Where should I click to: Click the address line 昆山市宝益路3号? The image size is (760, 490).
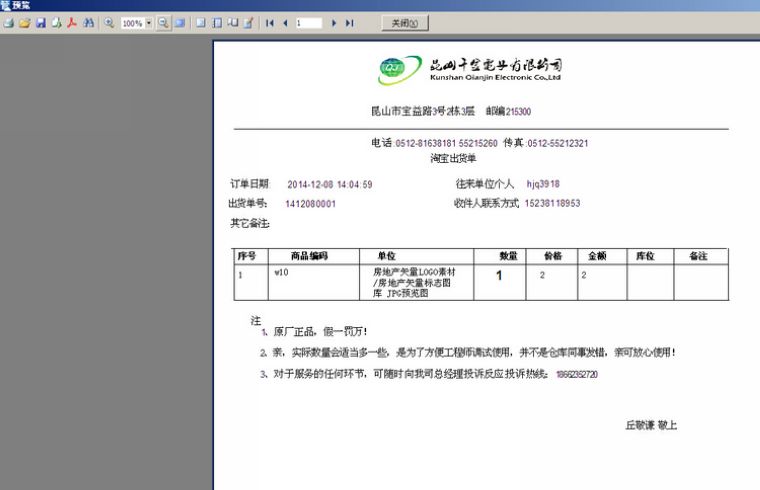pos(423,111)
